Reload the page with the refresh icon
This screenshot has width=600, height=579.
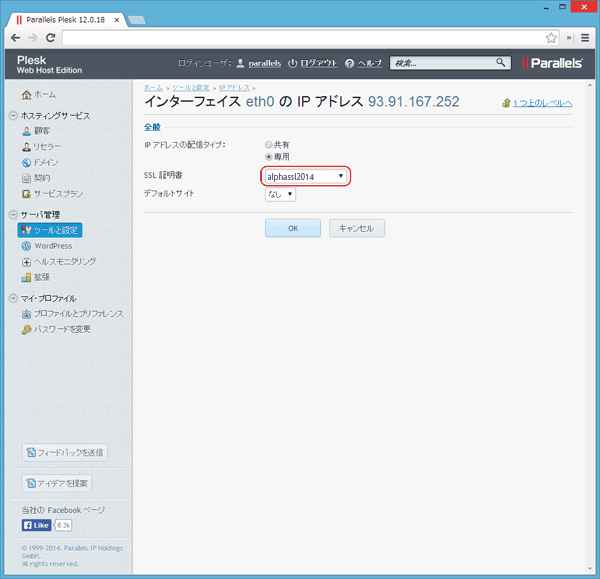point(51,38)
